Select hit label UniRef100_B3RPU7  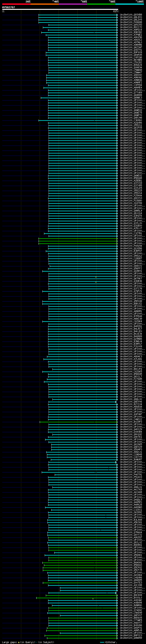[131, 251]
